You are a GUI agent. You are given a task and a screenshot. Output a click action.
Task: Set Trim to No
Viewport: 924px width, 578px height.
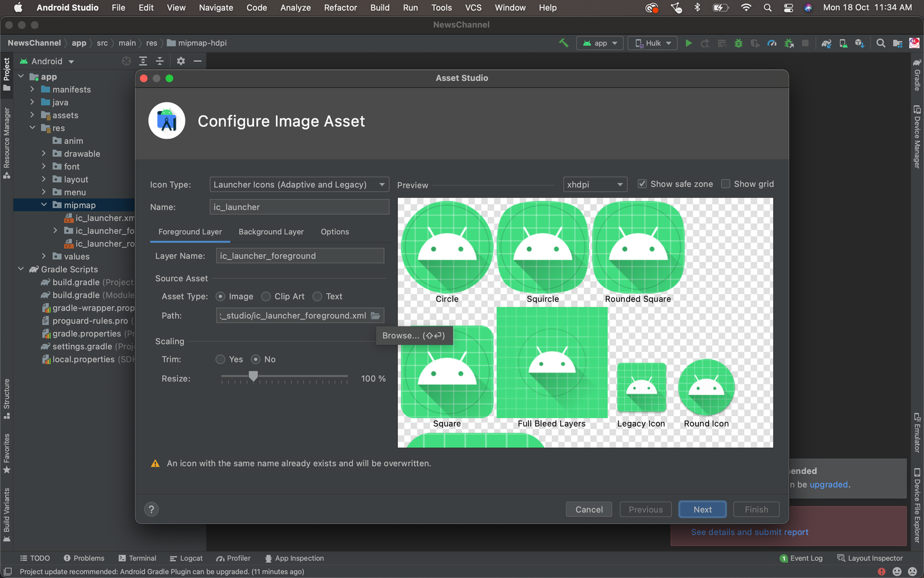pos(256,360)
